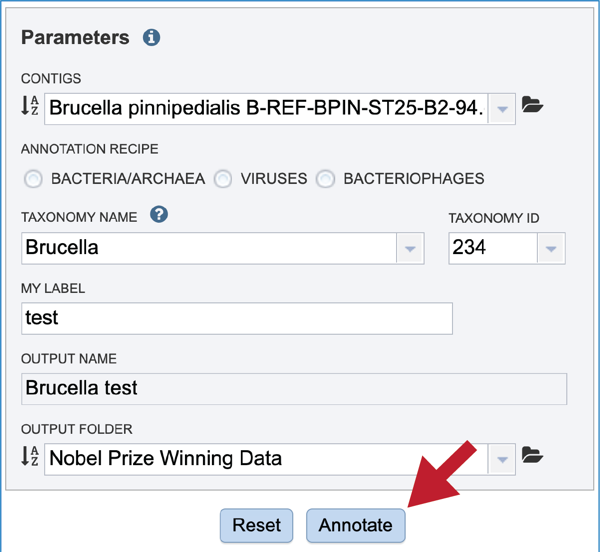Image resolution: width=600 pixels, height=552 pixels.
Task: Click the sort A-Z icon beside Output Folder
Action: point(30,456)
